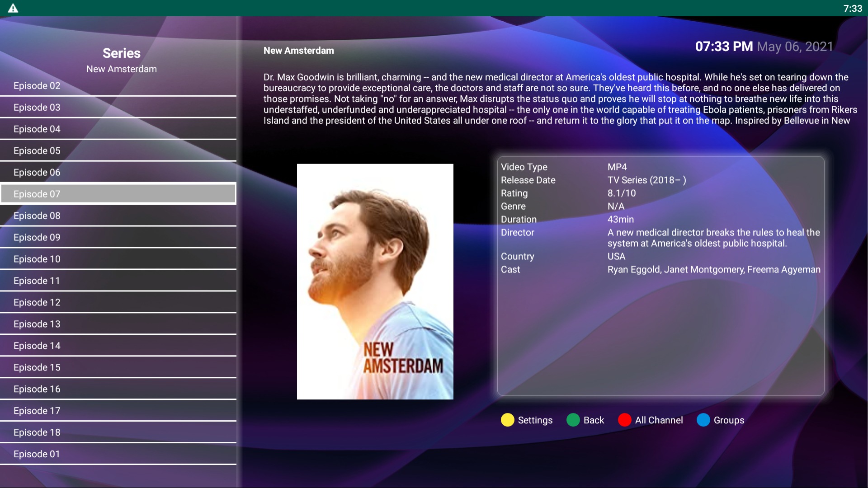Click the 07:33 PM clock text
Viewport: 868px width, 488px height.
[724, 47]
